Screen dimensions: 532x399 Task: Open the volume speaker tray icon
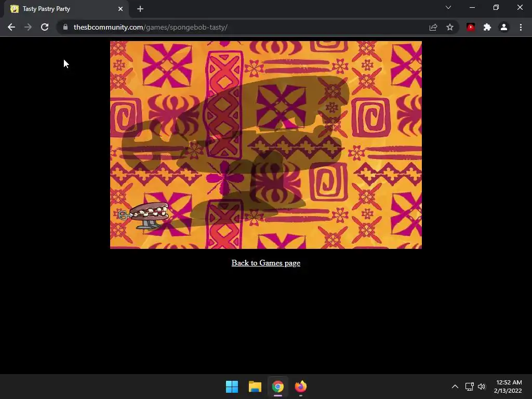[482, 387]
